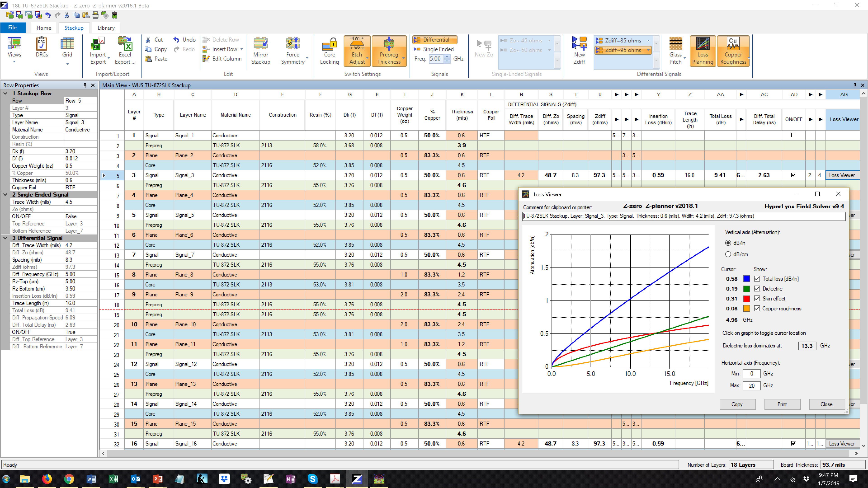Viewport: 868px width, 488px height.
Task: Click the Print button in Loss Viewer
Action: 782,404
